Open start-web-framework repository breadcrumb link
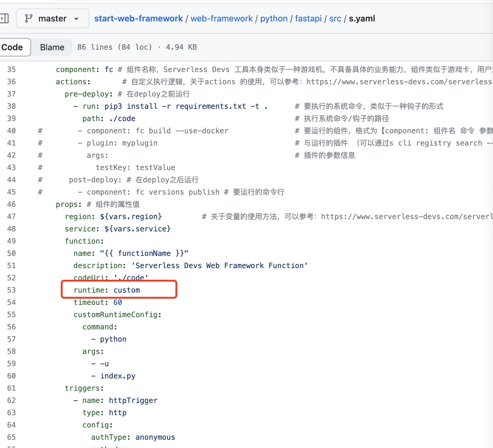Image resolution: width=493 pixels, height=448 pixels. [x=139, y=19]
